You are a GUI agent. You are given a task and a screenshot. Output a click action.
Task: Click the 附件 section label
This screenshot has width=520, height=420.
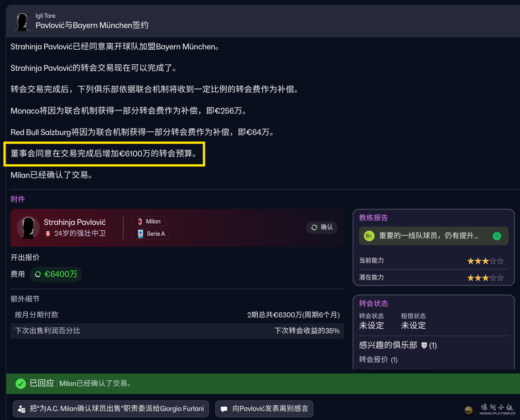point(18,199)
